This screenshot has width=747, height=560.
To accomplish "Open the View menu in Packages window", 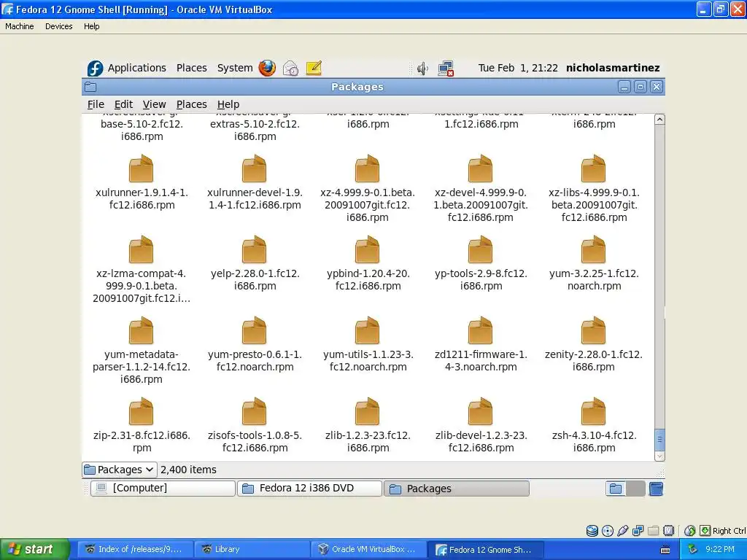I will pyautogui.click(x=155, y=104).
